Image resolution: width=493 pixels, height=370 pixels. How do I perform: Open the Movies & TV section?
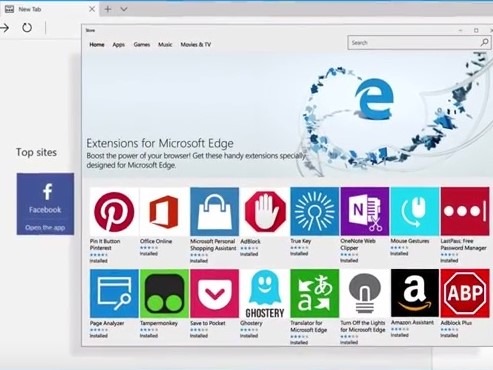click(x=196, y=44)
